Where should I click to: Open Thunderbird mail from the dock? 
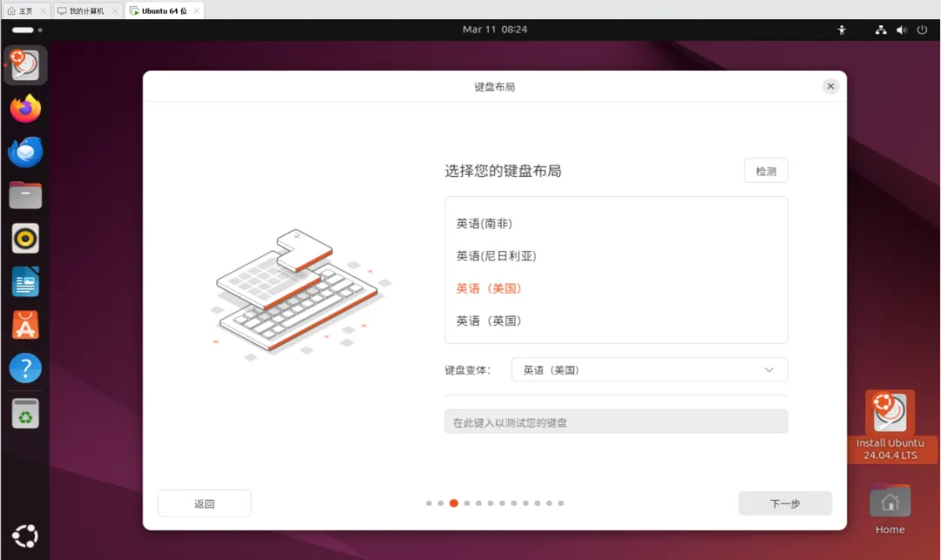(25, 152)
